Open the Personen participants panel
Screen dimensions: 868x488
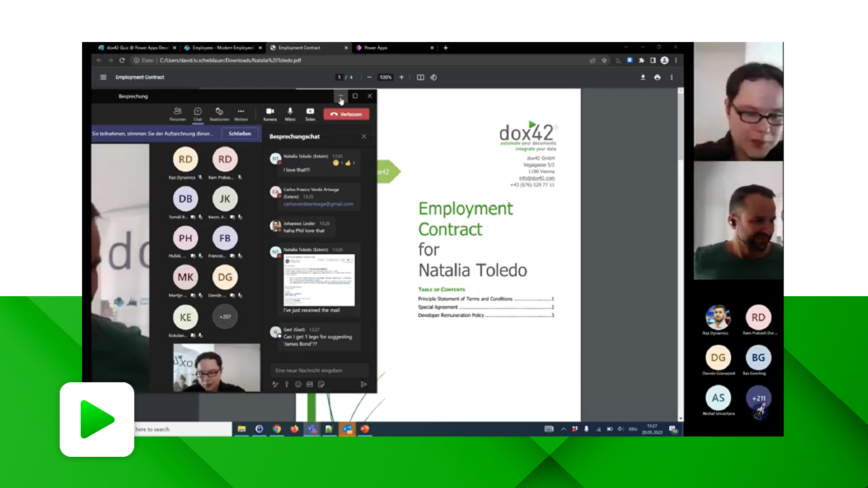pyautogui.click(x=178, y=114)
